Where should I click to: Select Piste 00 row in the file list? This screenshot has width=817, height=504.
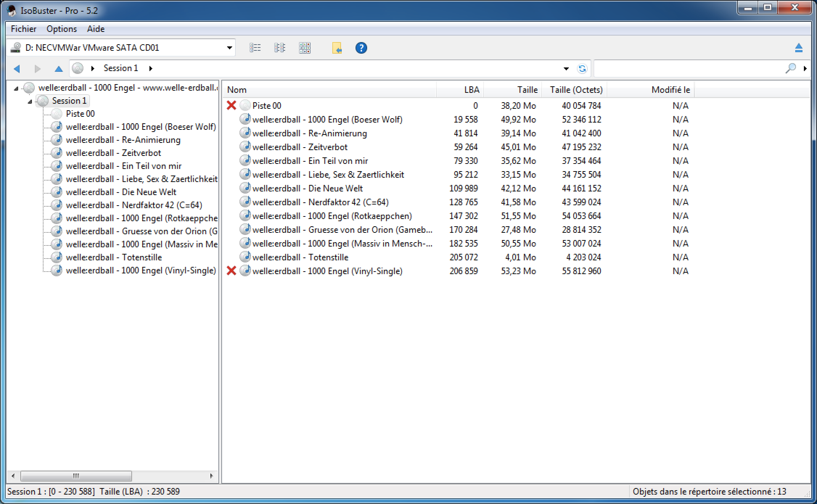pyautogui.click(x=267, y=106)
